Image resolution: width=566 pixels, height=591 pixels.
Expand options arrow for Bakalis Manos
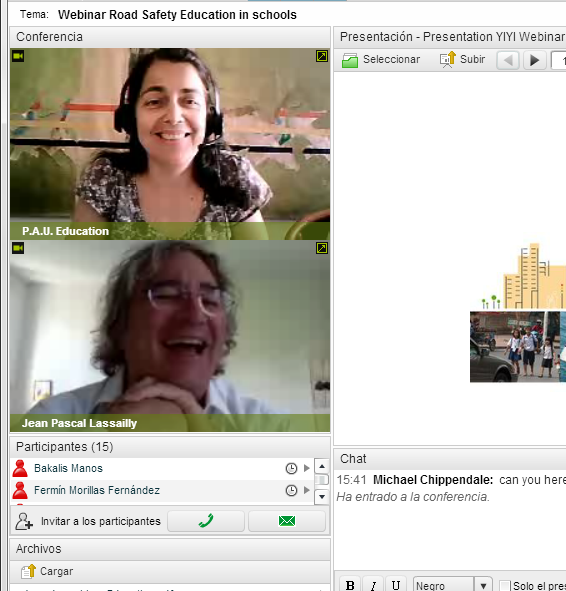(307, 468)
